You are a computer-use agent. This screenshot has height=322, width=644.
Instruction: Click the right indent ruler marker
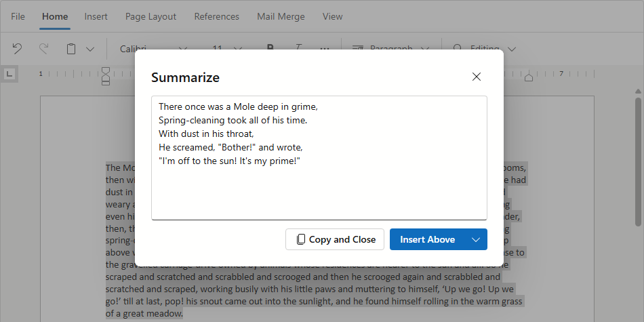click(x=529, y=77)
